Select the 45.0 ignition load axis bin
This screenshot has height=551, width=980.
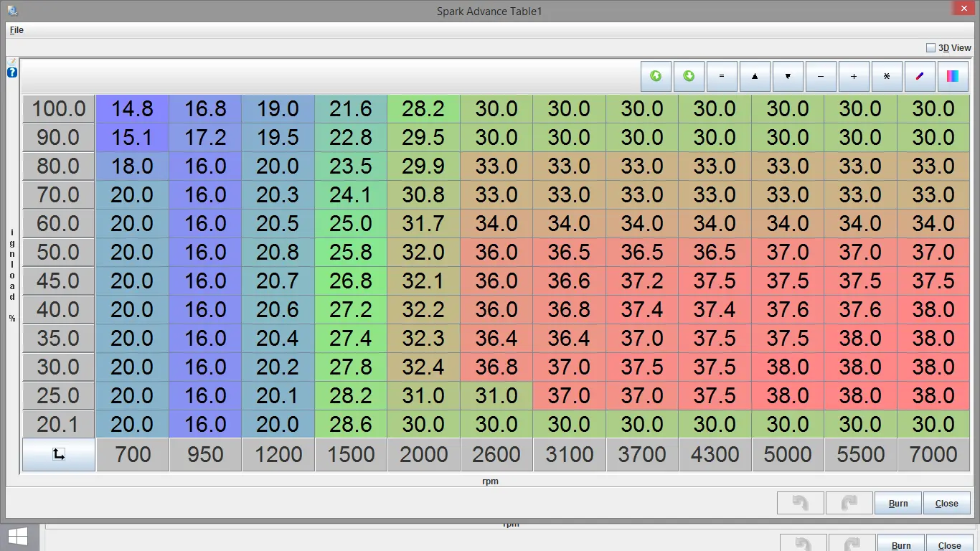point(59,281)
